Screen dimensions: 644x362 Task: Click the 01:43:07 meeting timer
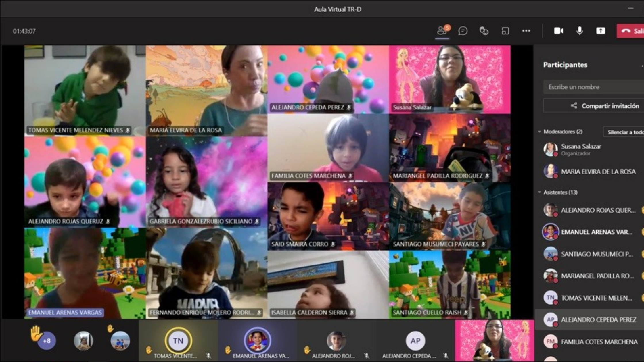coord(24,31)
